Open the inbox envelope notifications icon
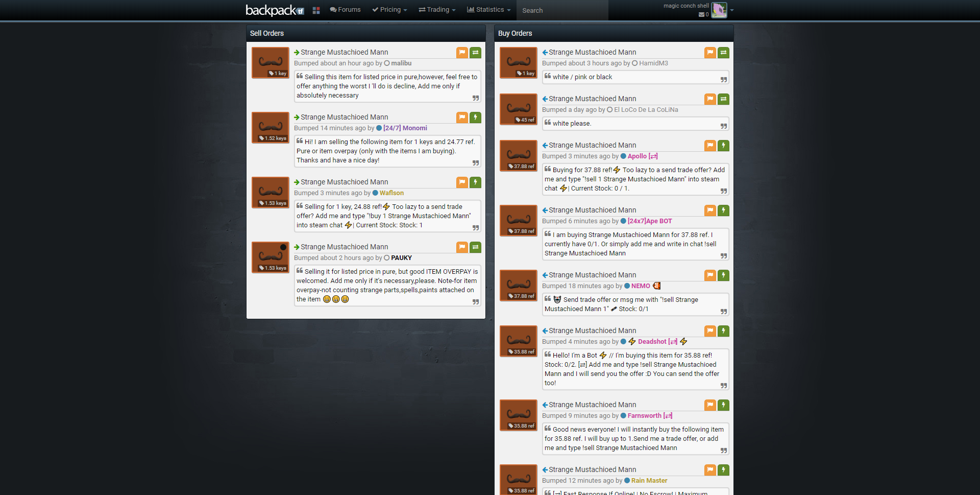The image size is (980, 495). pos(703,14)
